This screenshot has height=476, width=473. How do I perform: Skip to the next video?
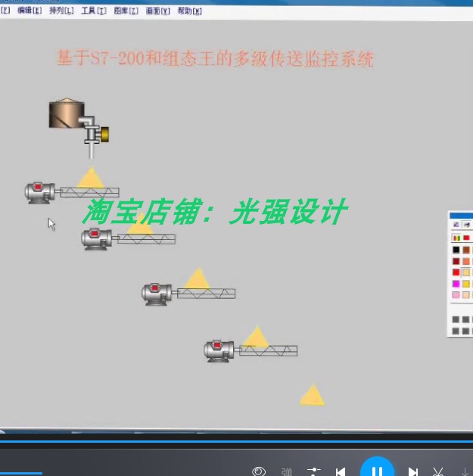413,471
